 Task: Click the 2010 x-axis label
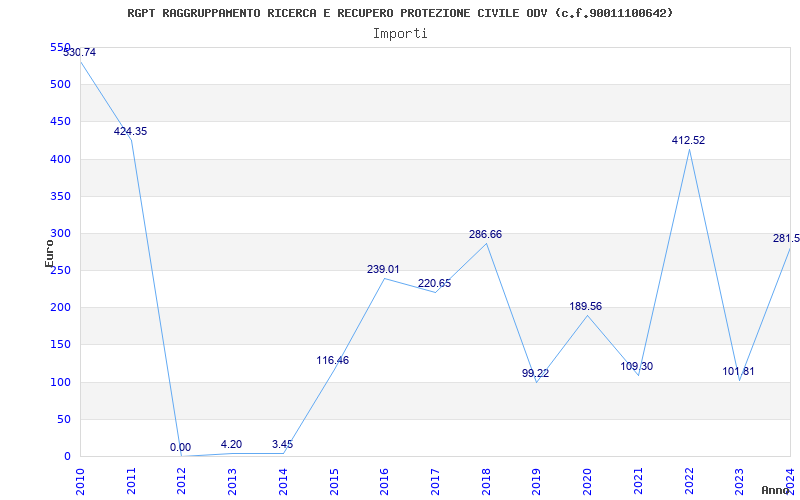(80, 482)
